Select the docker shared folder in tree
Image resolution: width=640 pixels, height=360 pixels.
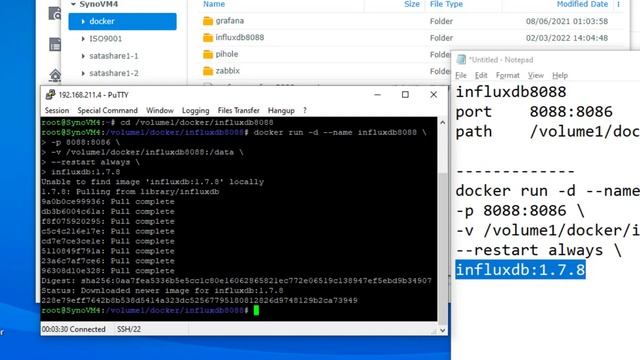click(x=122, y=21)
